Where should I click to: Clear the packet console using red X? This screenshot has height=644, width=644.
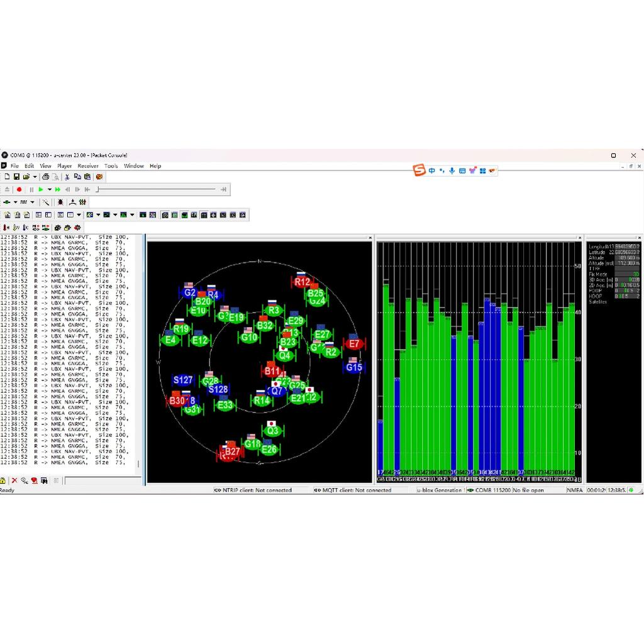[14, 480]
